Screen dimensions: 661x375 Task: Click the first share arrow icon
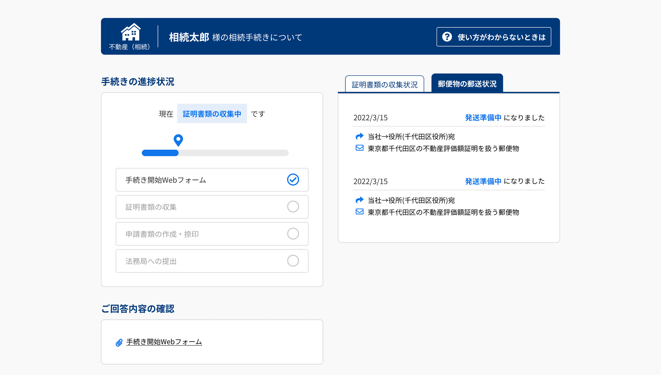[359, 136]
